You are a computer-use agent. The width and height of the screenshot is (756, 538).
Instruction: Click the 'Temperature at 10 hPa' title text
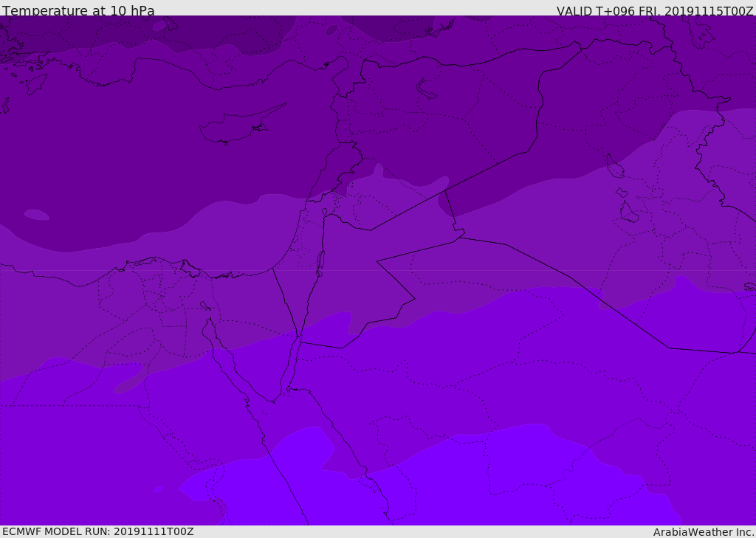(78, 10)
